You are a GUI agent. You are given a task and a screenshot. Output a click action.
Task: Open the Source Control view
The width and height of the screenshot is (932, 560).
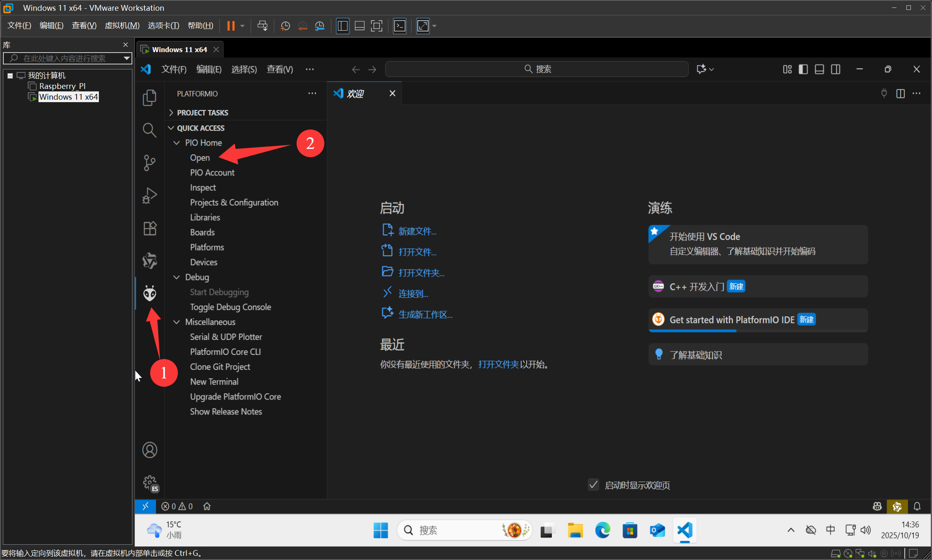point(149,163)
